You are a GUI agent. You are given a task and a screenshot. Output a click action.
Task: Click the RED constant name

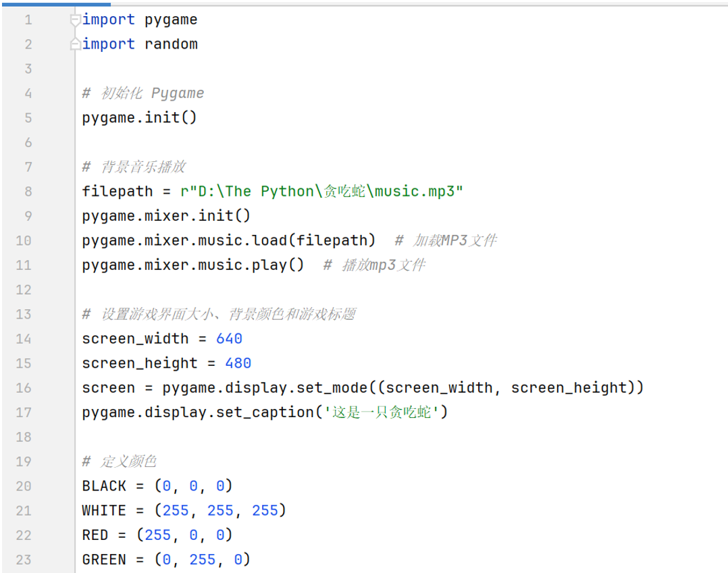tap(95, 535)
